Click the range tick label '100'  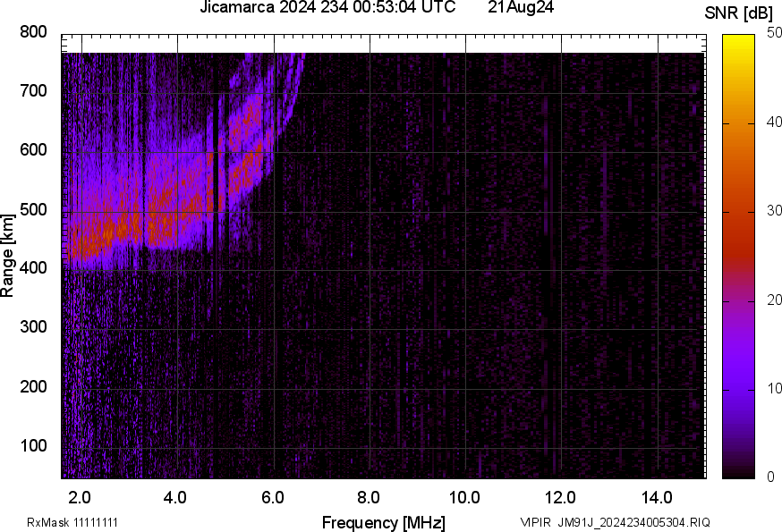coord(33,445)
